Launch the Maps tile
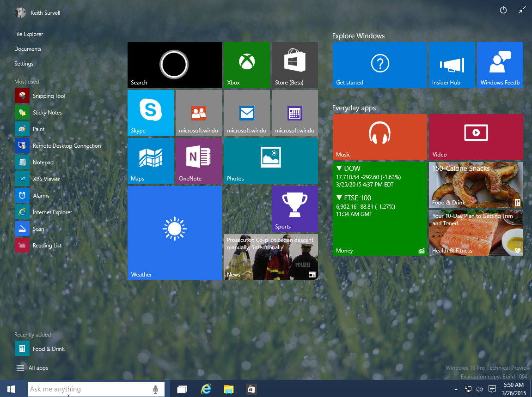 (x=150, y=161)
